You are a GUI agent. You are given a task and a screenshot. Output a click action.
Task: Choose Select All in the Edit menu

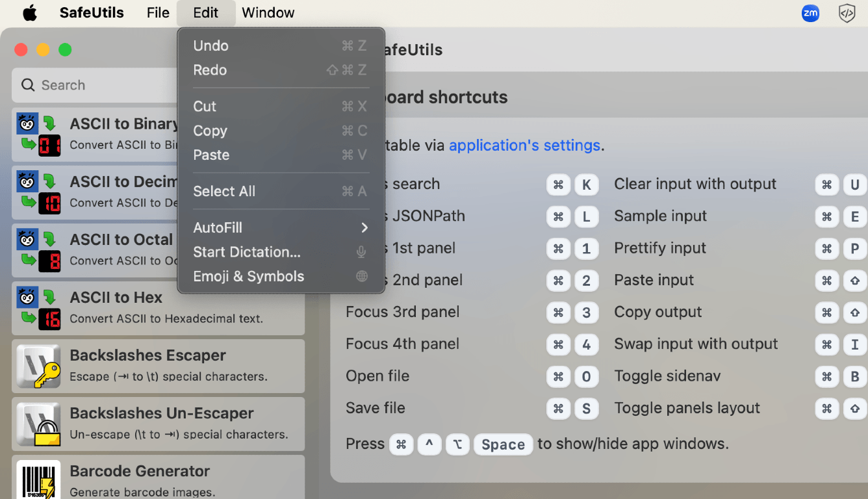click(x=281, y=191)
